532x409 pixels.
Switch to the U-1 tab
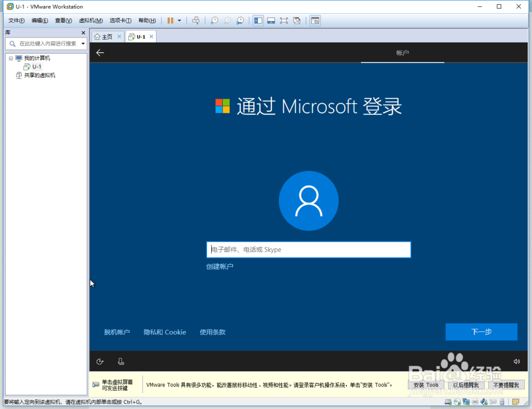point(141,37)
